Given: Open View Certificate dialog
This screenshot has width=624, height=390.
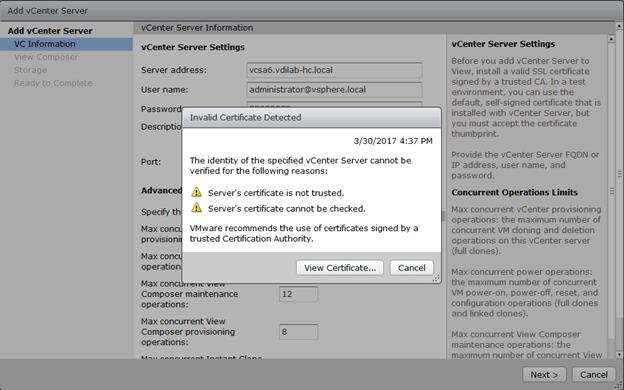Looking at the screenshot, I should tap(340, 268).
